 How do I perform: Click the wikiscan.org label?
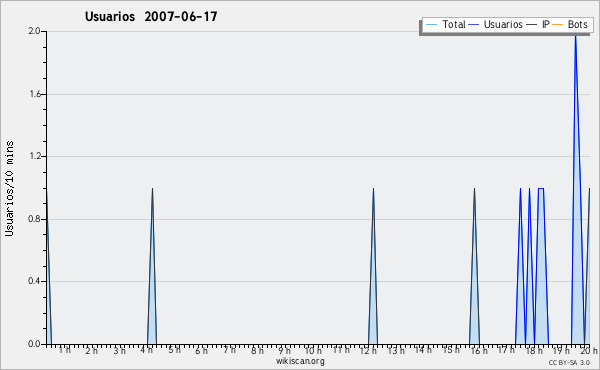pyautogui.click(x=300, y=361)
